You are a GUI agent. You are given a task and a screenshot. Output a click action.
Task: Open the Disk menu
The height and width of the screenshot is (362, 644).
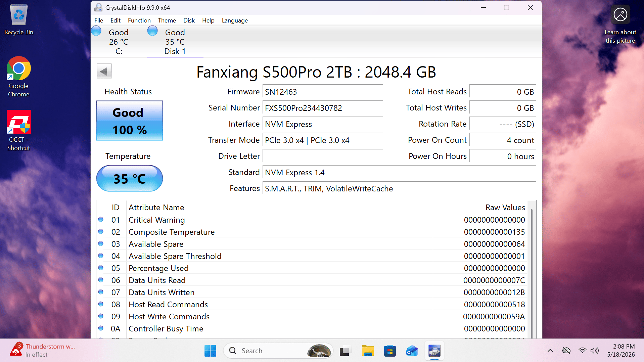click(189, 20)
